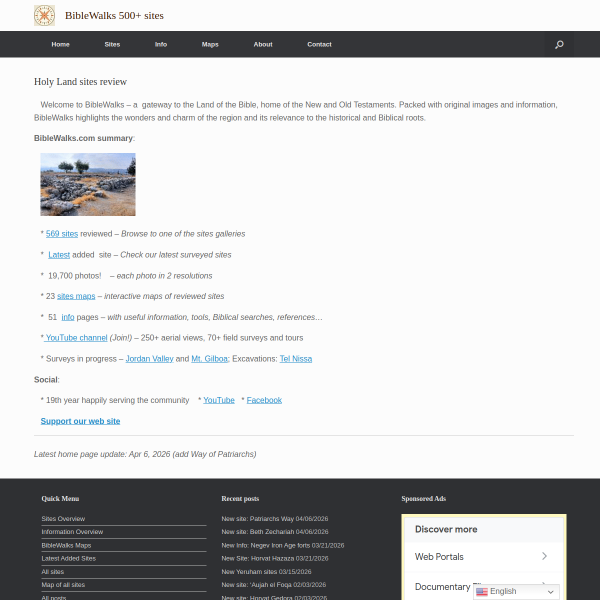Click the 569 sites link
The width and height of the screenshot is (600, 600).
pyautogui.click(x=62, y=233)
